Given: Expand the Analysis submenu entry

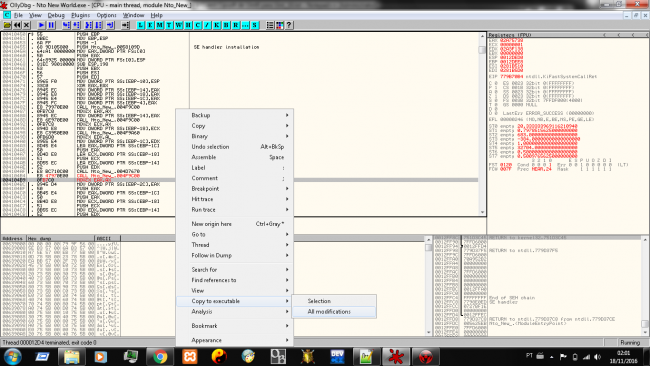Looking at the screenshot, I should [x=235, y=312].
